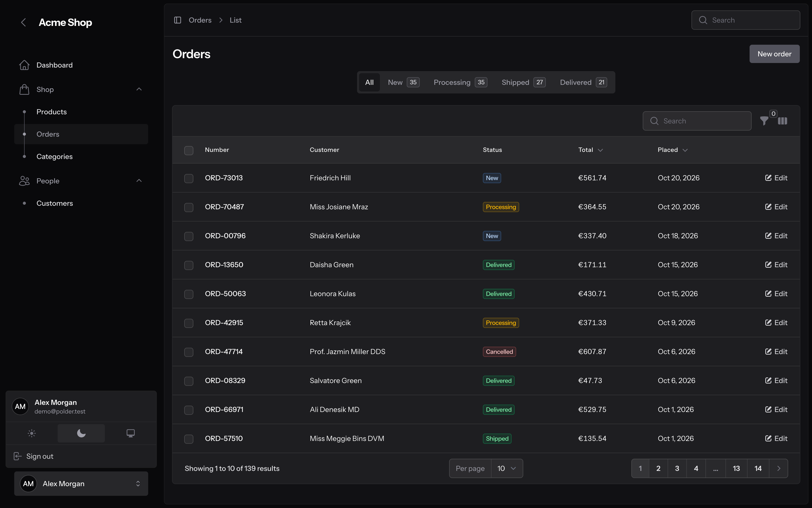Switch to the Delivered tab
This screenshot has height=508, width=812.
click(x=583, y=82)
